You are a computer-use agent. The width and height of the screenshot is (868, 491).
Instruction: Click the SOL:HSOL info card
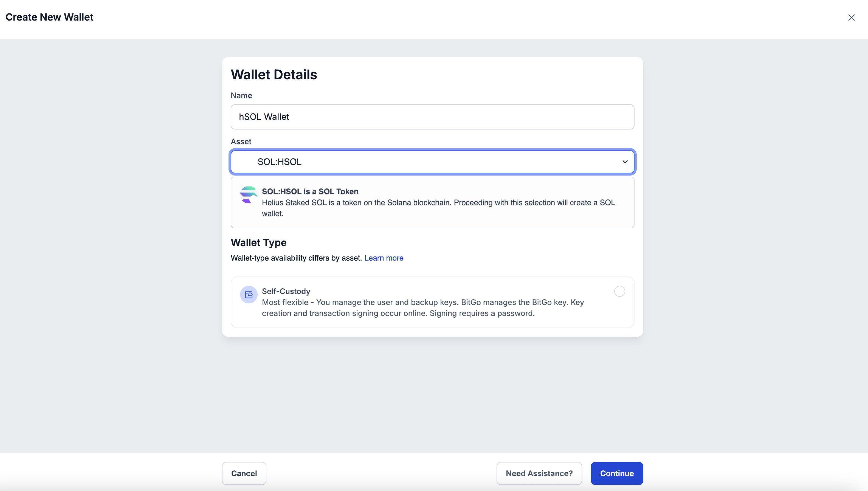click(x=433, y=202)
